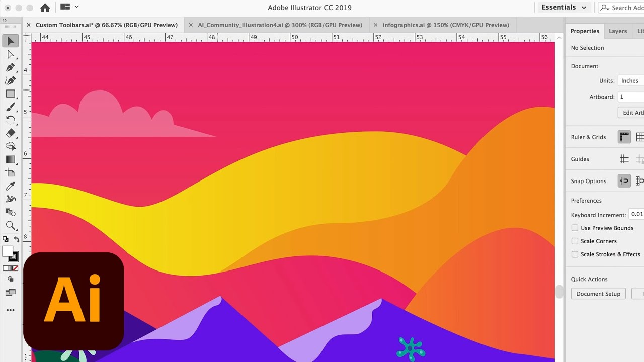Close the AI_Community_illustration4.ai tab

tap(191, 25)
